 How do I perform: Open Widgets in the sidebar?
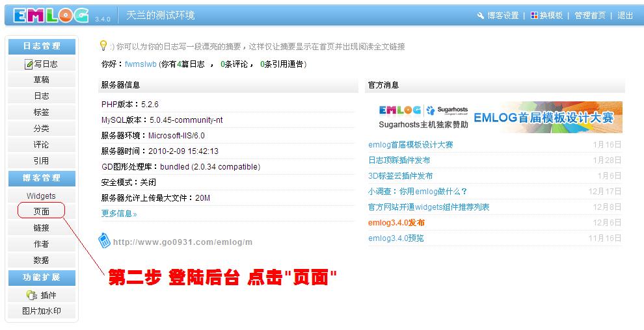[42, 196]
